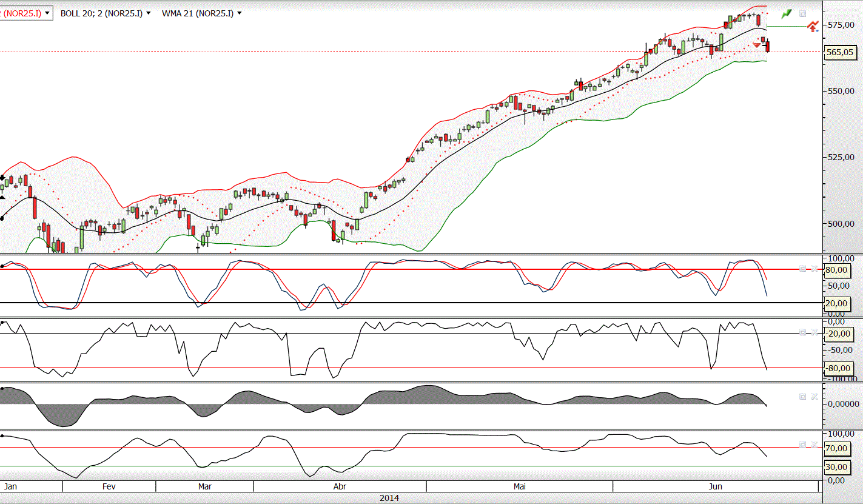Click the current price label 565,05
The image size is (863, 504).
tap(840, 52)
